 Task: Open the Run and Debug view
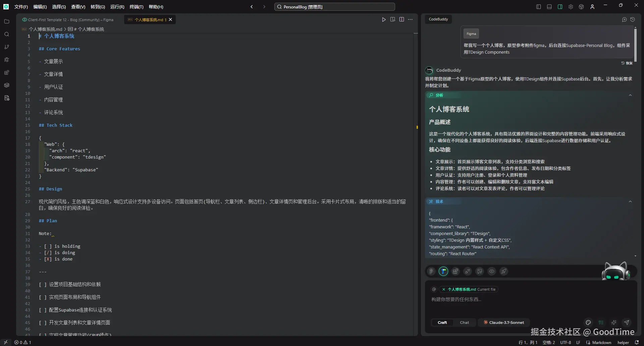[x=6, y=59]
